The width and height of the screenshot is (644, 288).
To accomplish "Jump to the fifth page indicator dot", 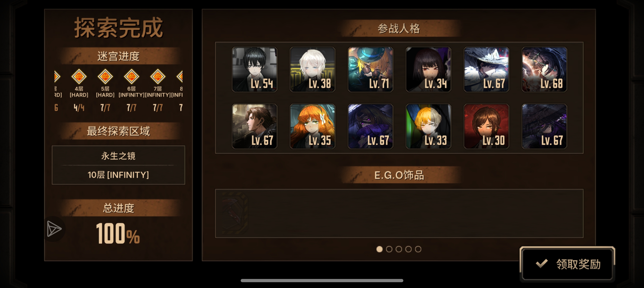I will [418, 249].
